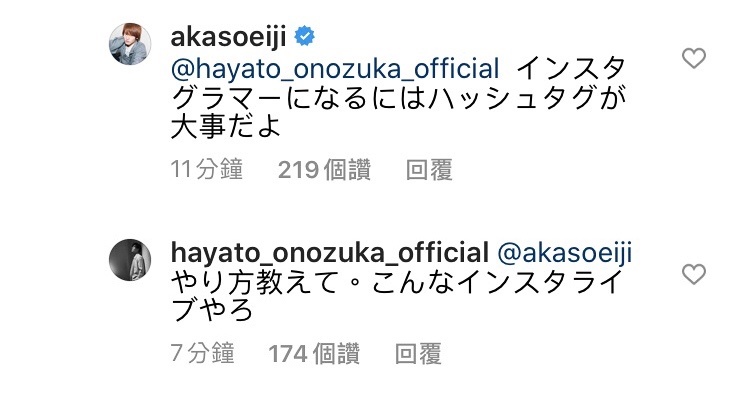View the 219 個讚 likes list

point(324,170)
